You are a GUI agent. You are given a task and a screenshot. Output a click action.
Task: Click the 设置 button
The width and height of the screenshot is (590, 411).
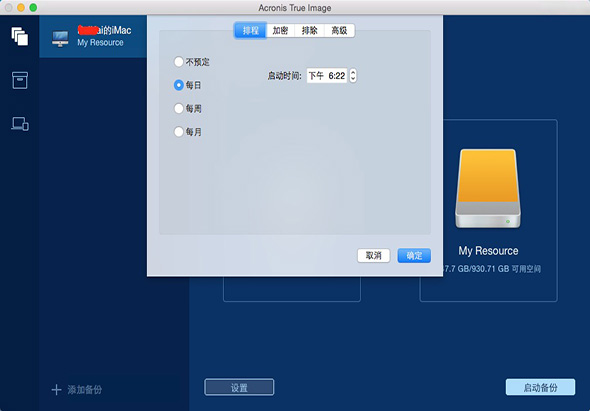coord(239,387)
